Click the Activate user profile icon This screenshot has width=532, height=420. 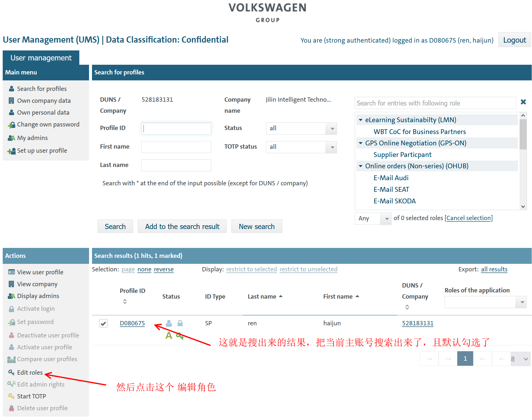11,347
